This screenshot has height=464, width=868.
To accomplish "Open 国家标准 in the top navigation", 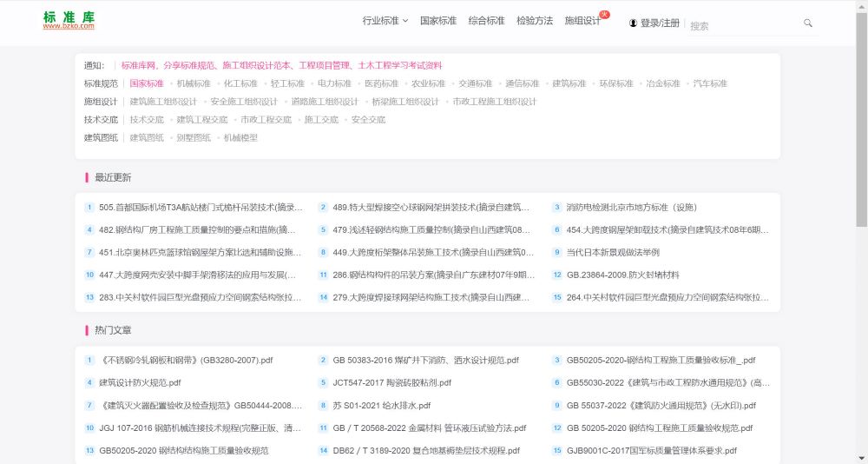I will pyautogui.click(x=438, y=21).
